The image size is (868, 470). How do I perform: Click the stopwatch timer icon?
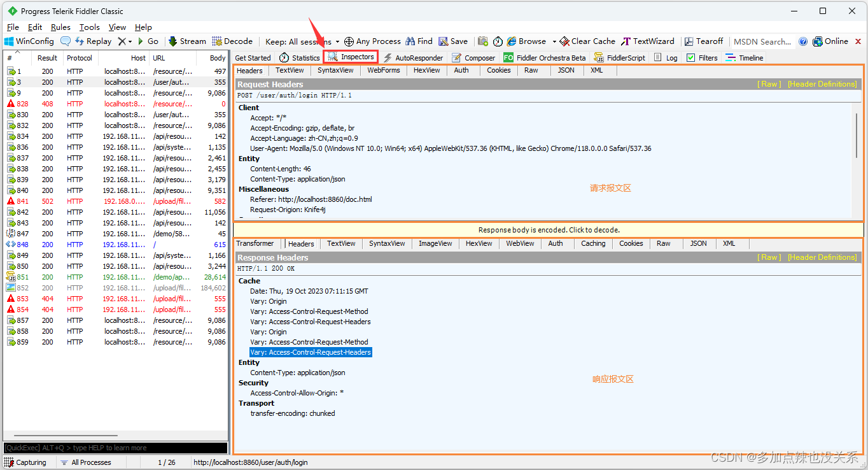[498, 41]
